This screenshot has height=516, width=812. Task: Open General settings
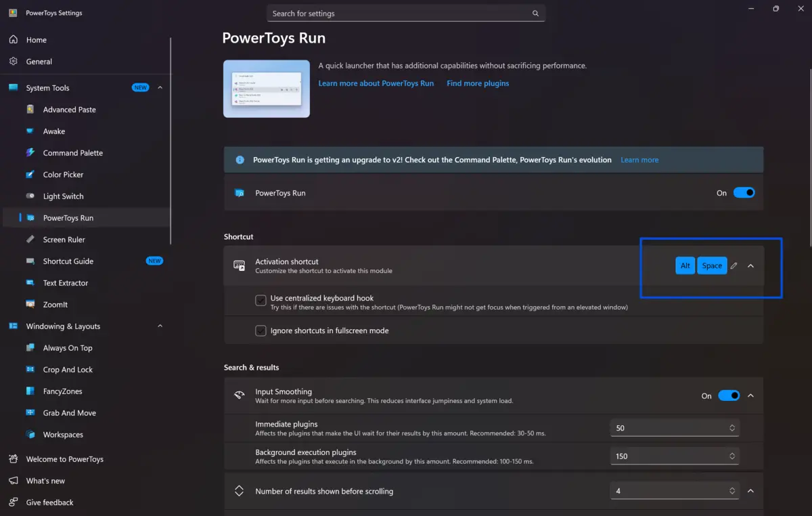pos(39,62)
